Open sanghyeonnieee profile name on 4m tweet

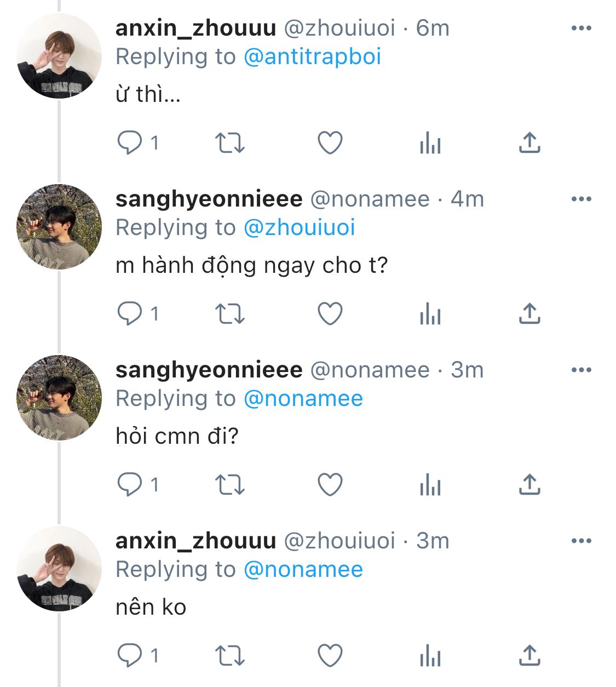point(209,199)
